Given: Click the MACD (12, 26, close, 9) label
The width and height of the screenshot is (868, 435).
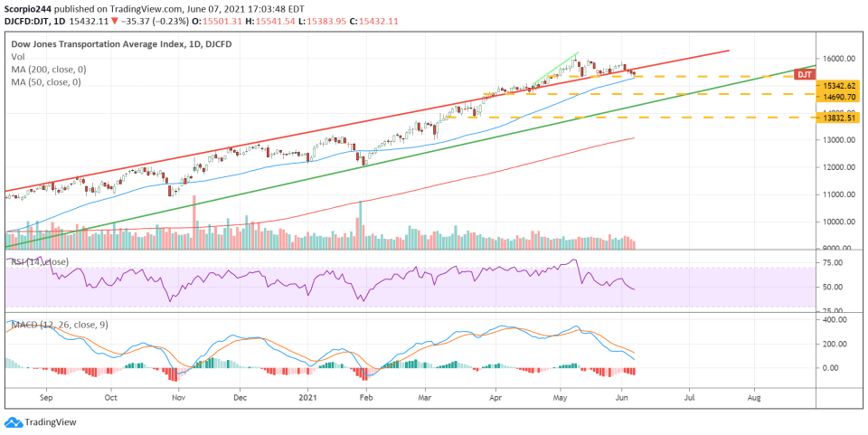Looking at the screenshot, I should tap(60, 325).
